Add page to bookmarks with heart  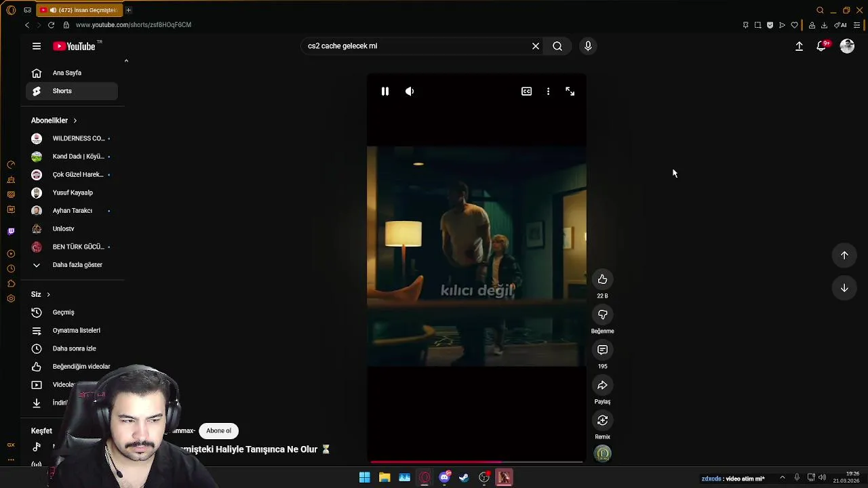[x=794, y=25]
